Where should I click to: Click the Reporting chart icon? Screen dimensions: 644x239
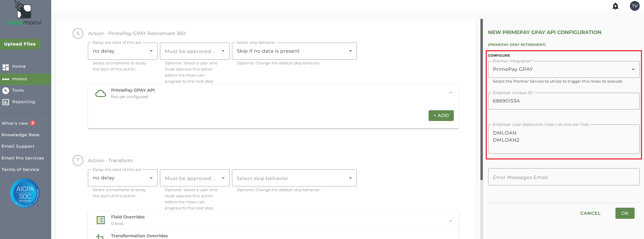(6, 102)
